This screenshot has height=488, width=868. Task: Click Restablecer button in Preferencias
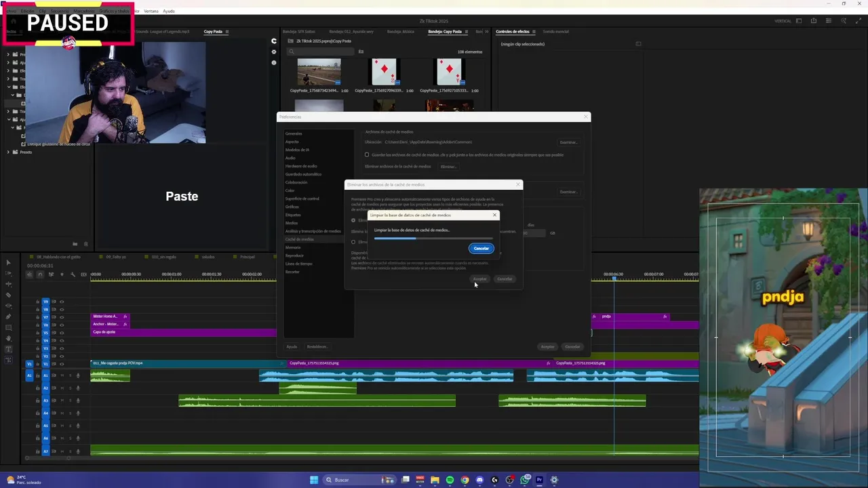[317, 346]
